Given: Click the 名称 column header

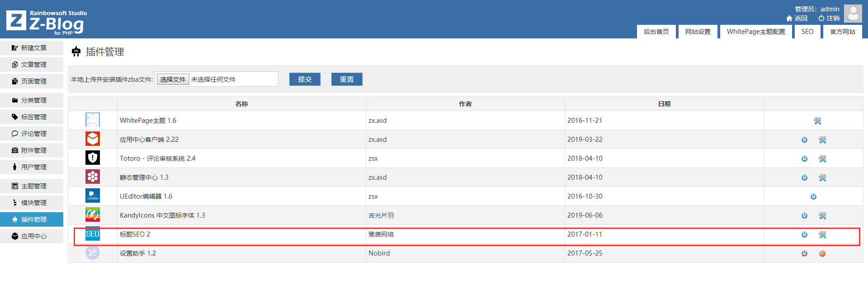Looking at the screenshot, I should (x=241, y=104).
